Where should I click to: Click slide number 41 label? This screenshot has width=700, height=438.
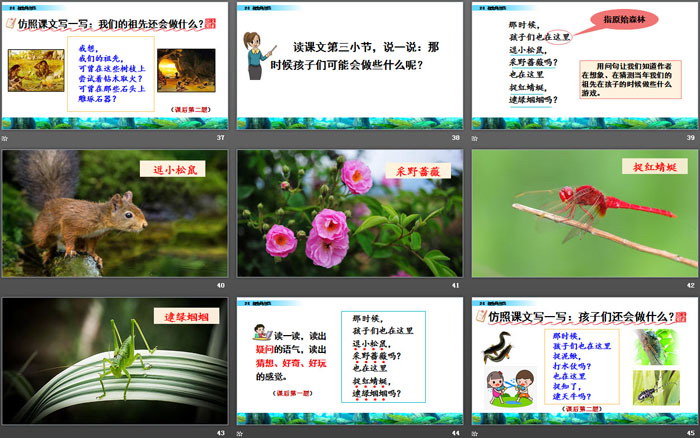[x=455, y=285]
